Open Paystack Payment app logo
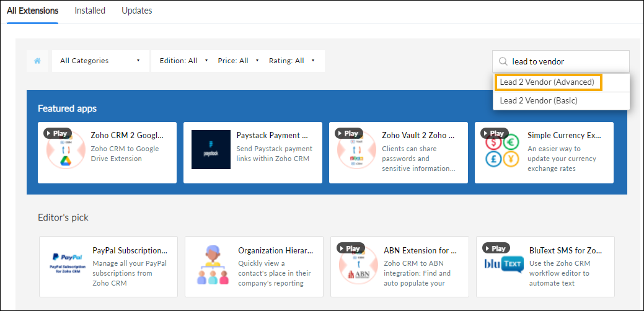Viewport: 644px width, 311px height. coord(211,149)
